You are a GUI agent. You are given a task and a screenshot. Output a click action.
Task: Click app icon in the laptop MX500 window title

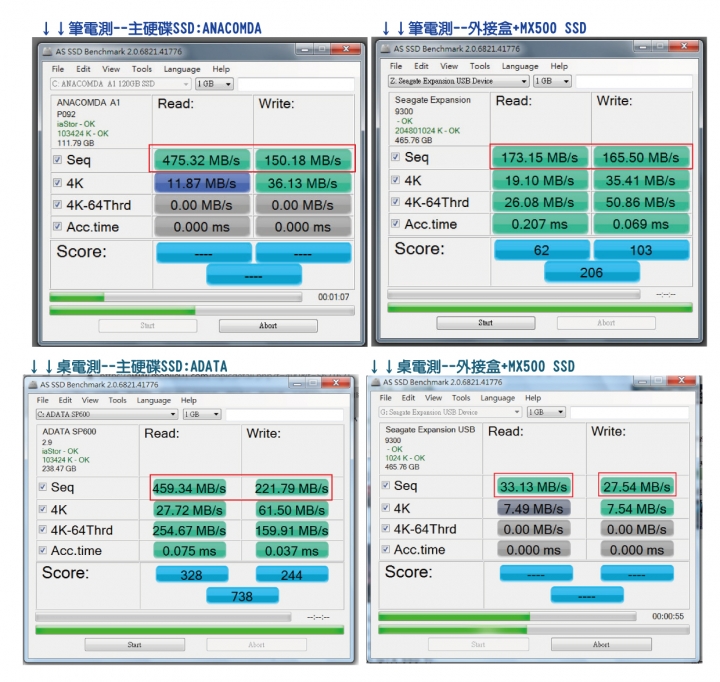coord(385,49)
